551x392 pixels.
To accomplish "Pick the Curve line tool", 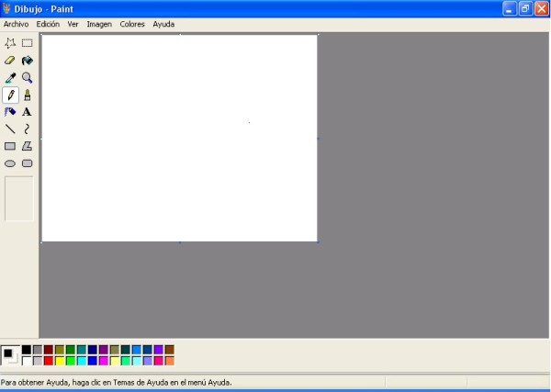I will [28, 129].
